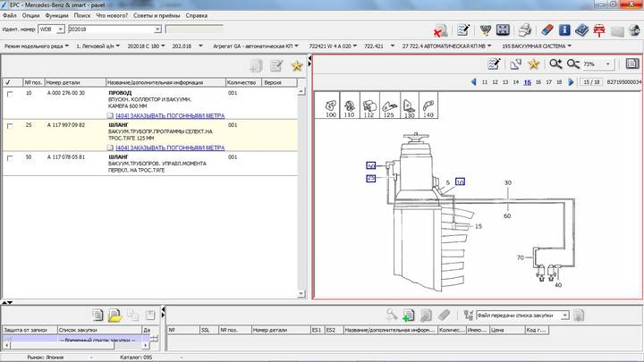This screenshot has width=644, height=362.
Task: Click the fullscreen expand arrows icon
Action: (x=503, y=30)
